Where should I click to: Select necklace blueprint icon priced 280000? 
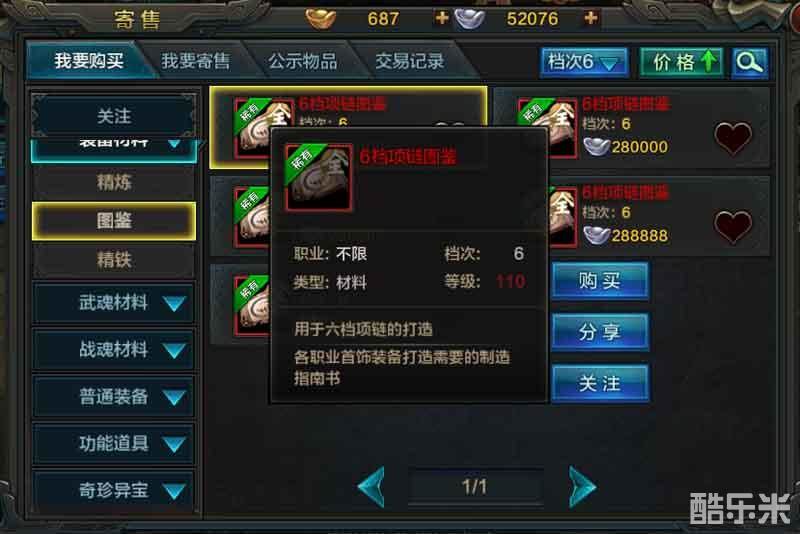click(x=547, y=127)
